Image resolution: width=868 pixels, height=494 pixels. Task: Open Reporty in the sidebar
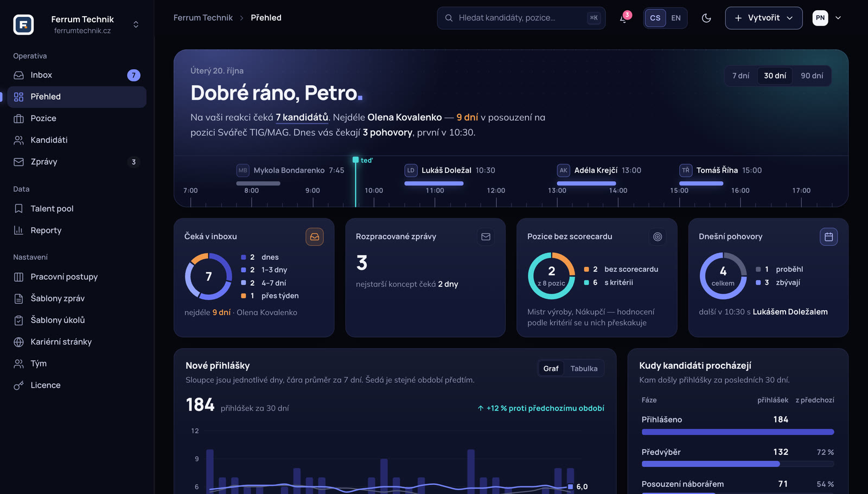(77, 230)
